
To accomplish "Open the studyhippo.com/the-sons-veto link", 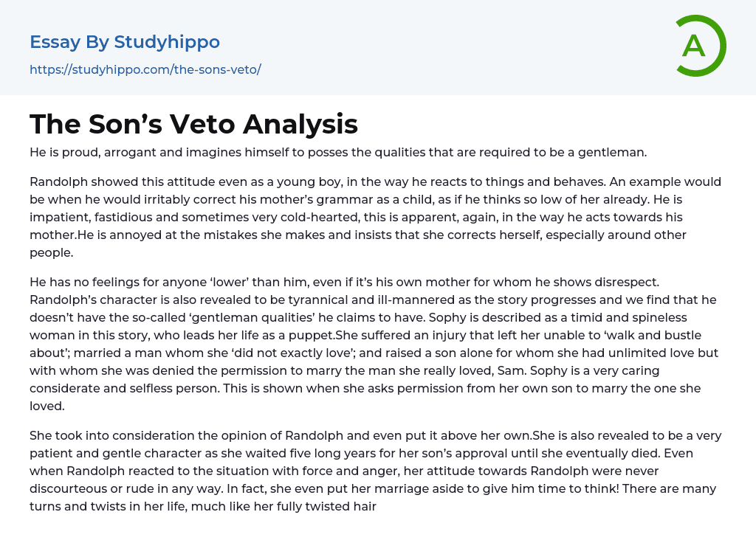I will (x=145, y=69).
